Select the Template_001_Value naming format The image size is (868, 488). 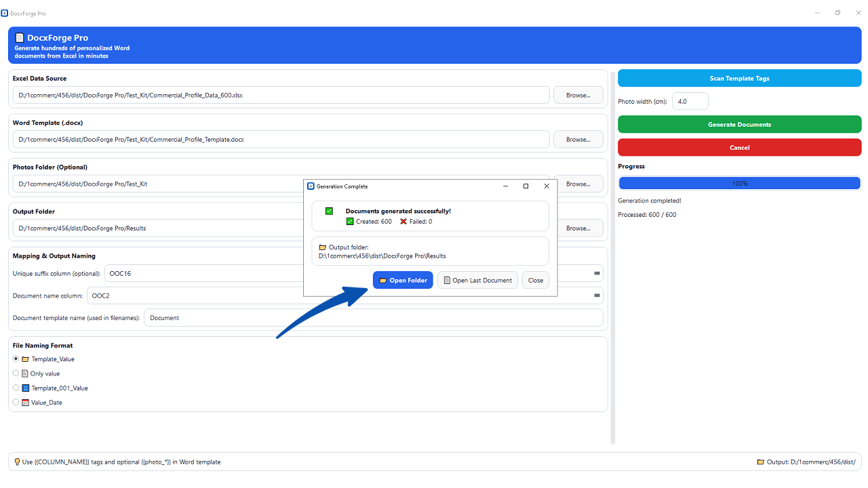(16, 387)
